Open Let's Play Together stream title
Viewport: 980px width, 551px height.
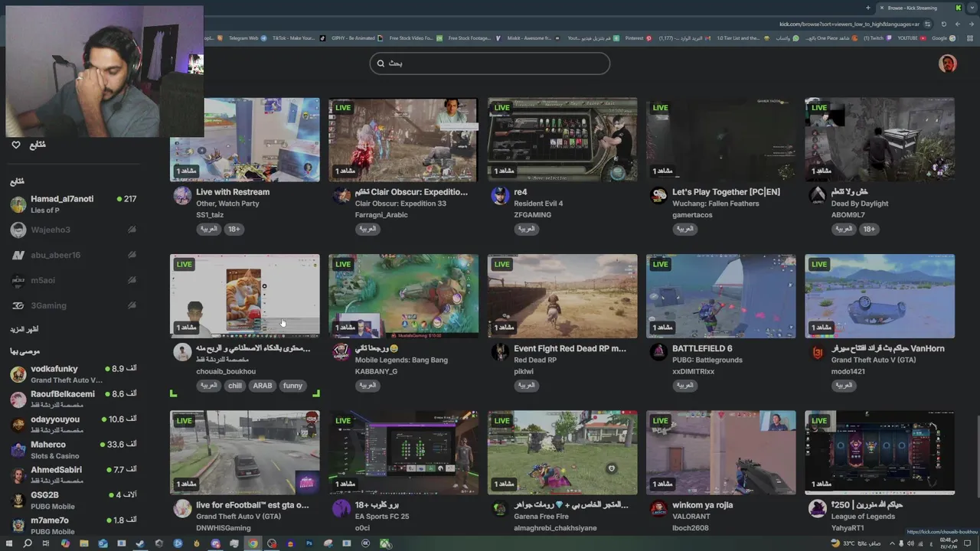point(726,192)
